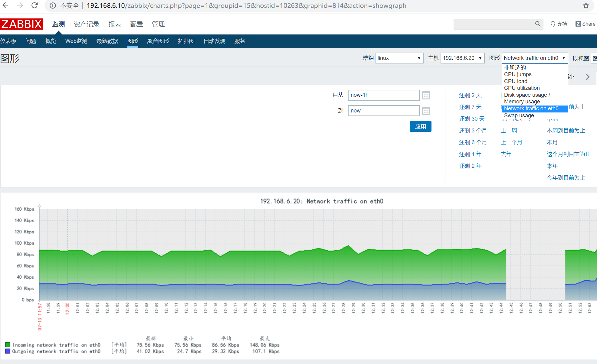The height and width of the screenshot is (364, 597).
Task: Go to 聚合图形 submenu
Action: click(x=158, y=41)
